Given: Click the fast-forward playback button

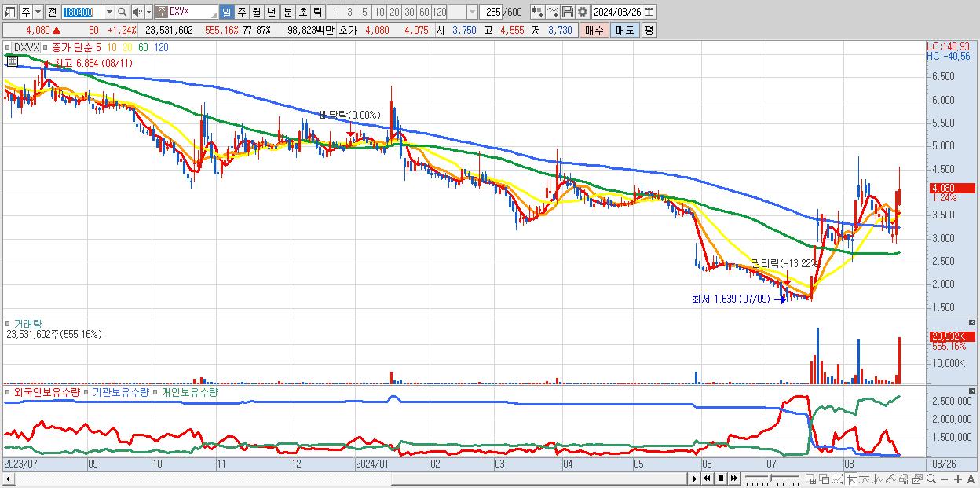Looking at the screenshot, I should (733, 479).
